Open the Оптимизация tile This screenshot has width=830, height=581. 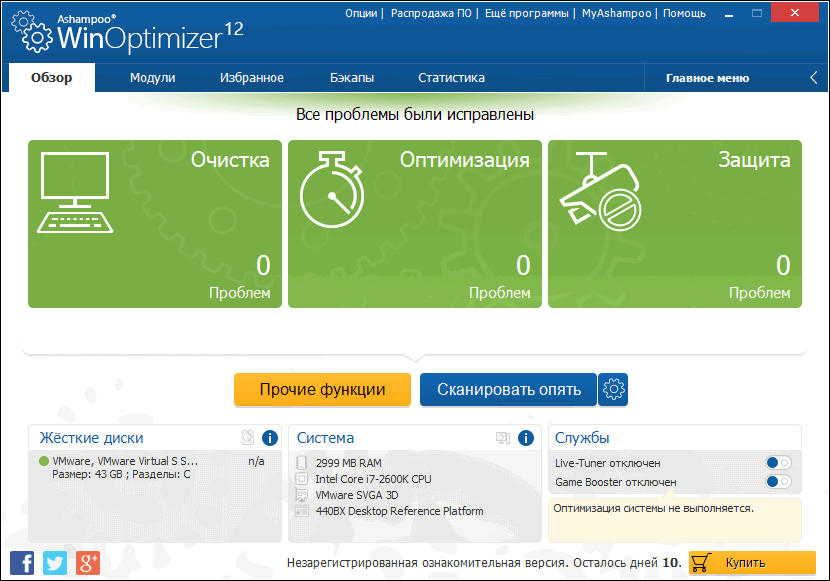(x=415, y=224)
